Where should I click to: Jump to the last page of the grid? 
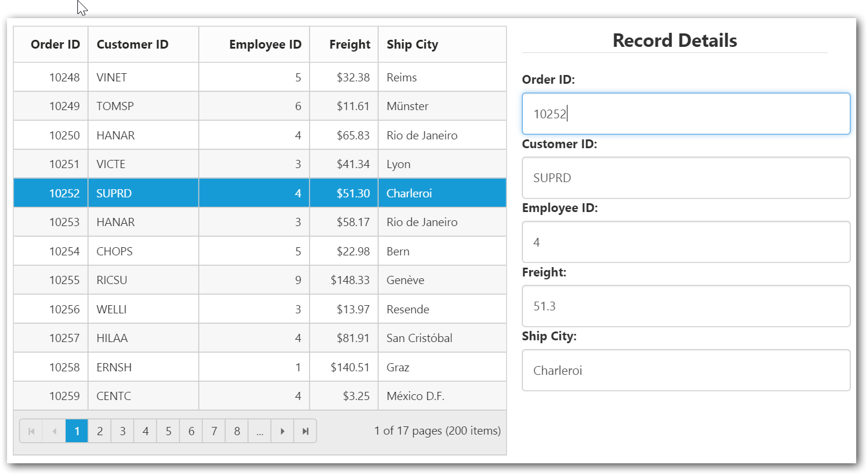pyautogui.click(x=305, y=431)
